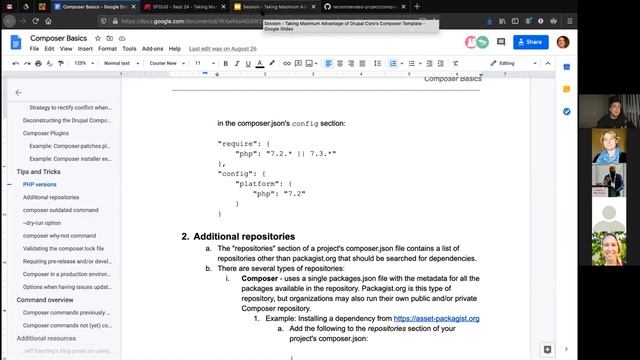Toggle underline formatting
Screen dimensions: 640x360
click(248, 63)
